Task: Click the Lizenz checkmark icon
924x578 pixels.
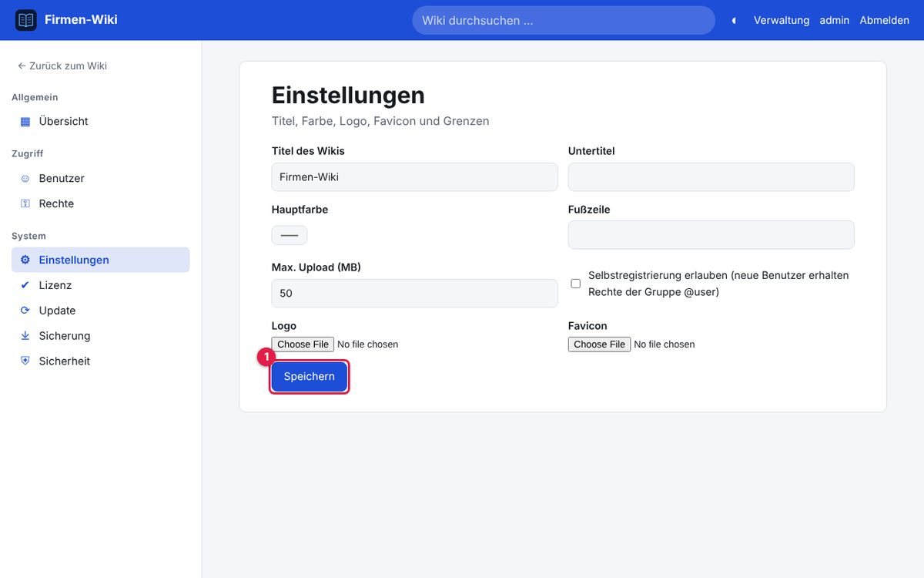Action: (x=25, y=286)
